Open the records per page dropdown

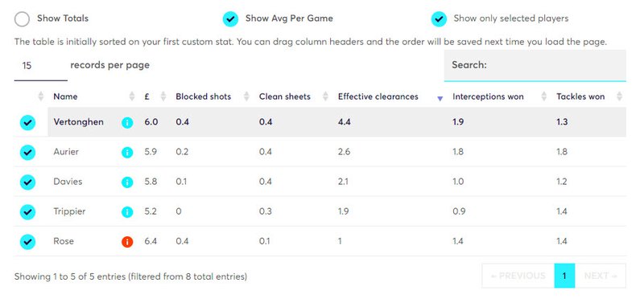click(41, 66)
